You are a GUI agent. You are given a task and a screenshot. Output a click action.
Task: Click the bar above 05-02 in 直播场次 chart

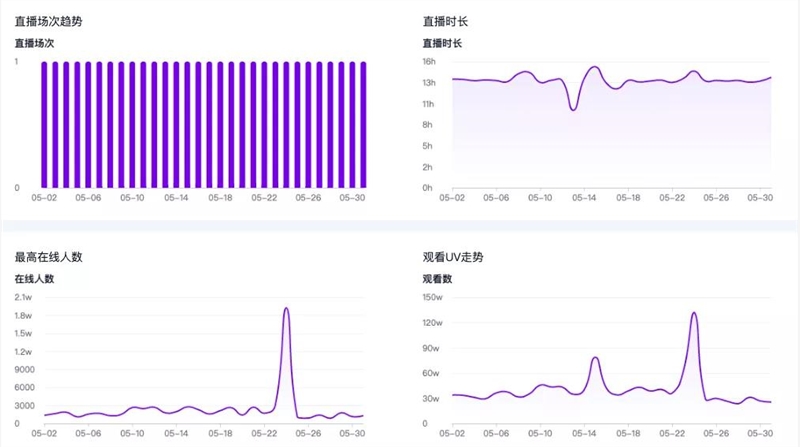click(x=44, y=125)
